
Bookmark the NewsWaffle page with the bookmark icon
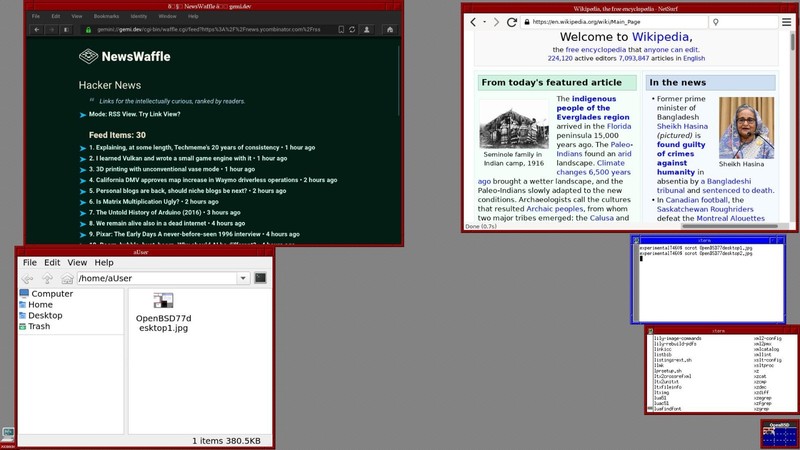pyautogui.click(x=341, y=30)
